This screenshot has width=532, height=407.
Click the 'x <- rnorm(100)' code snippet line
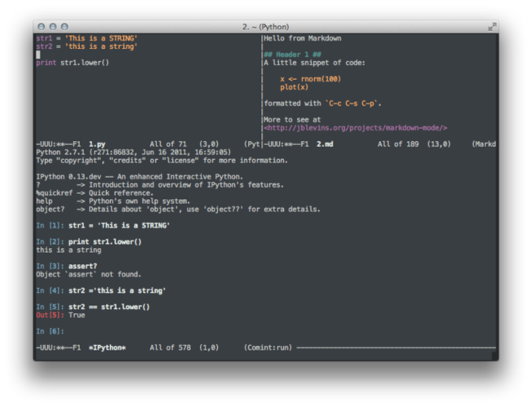click(310, 79)
